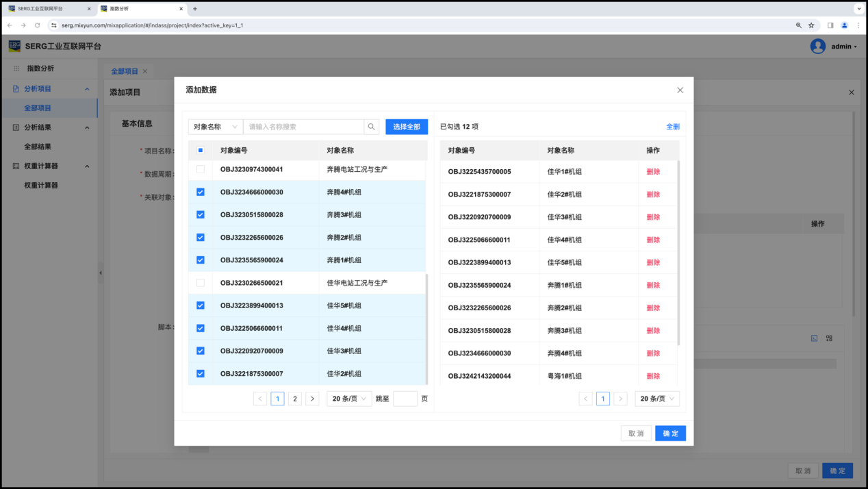Open 权重计算器 submenu item in sidebar

coord(41,186)
